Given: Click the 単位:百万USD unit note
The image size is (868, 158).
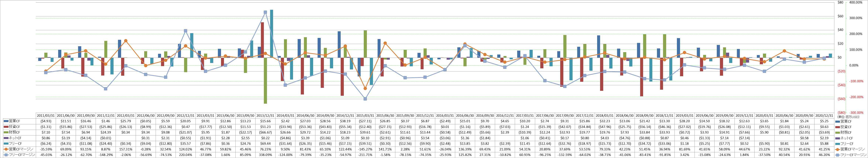Looking at the screenshot, I should point(848,117).
